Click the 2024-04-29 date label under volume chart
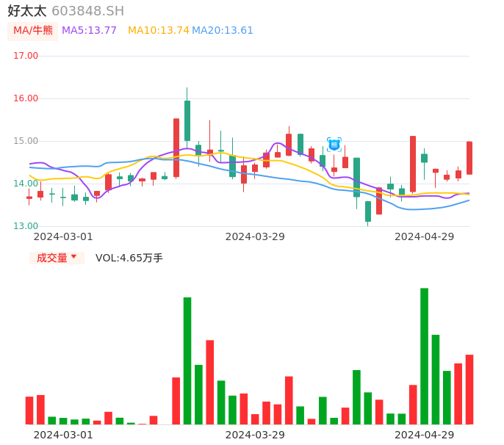This screenshot has width=504, height=445. tap(424, 435)
